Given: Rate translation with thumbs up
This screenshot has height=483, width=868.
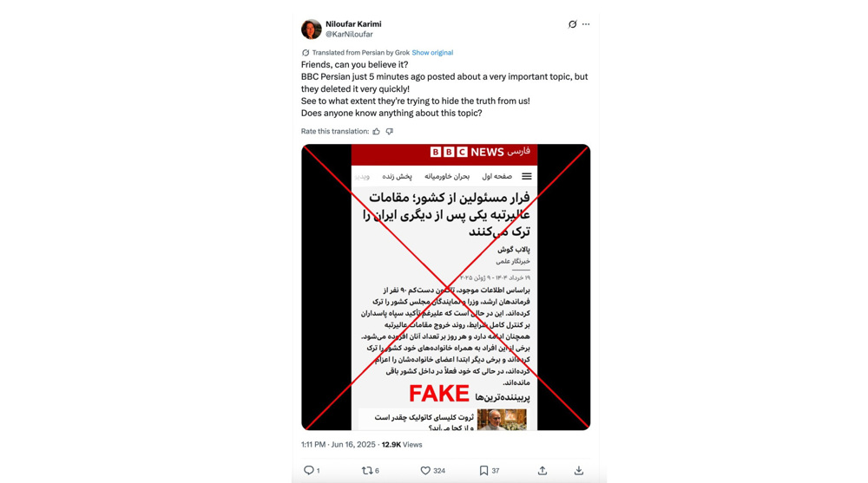Looking at the screenshot, I should (377, 131).
